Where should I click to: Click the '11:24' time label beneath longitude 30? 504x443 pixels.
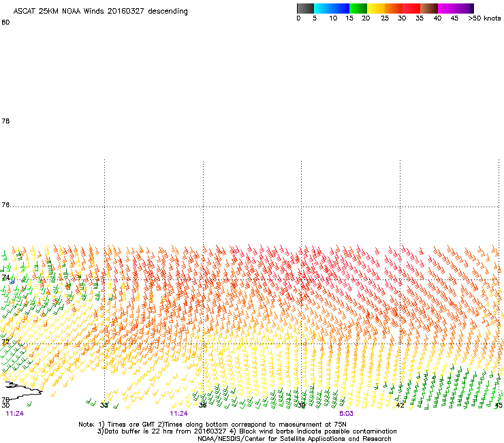15,414
